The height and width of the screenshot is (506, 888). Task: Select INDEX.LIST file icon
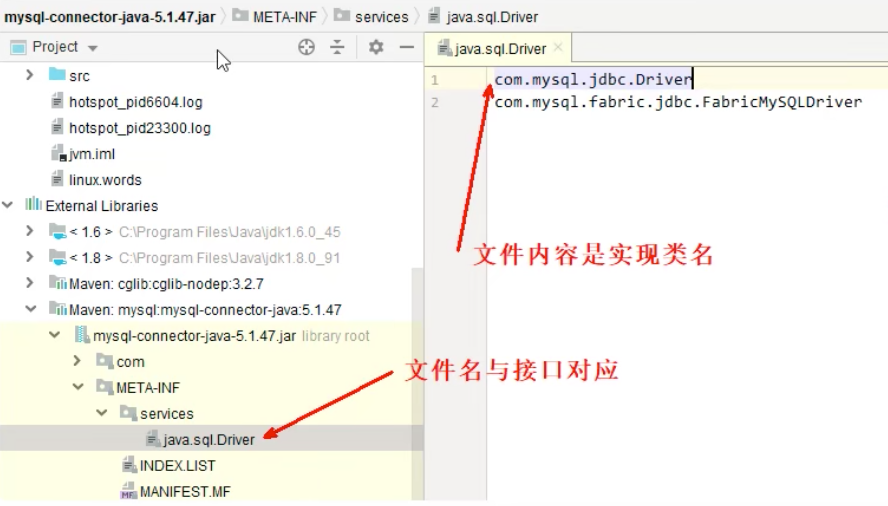click(129, 465)
